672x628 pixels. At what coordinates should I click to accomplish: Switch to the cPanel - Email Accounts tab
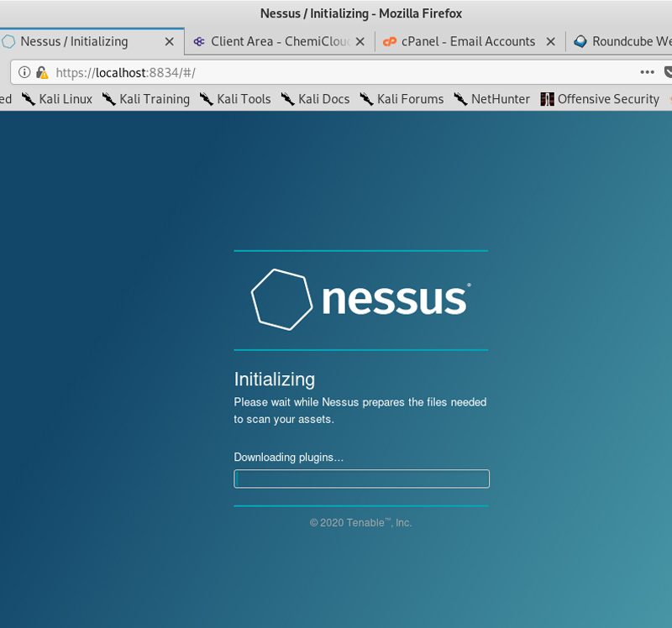pos(470,41)
